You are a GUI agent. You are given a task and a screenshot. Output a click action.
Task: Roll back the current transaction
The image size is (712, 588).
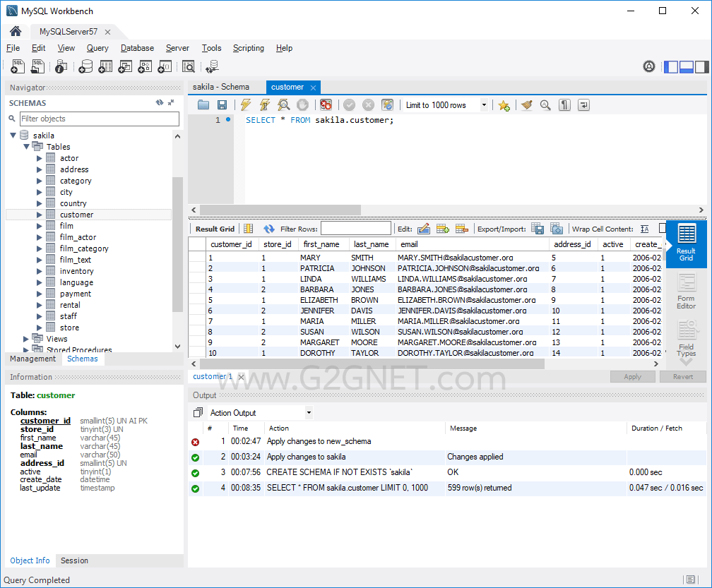[x=368, y=105]
